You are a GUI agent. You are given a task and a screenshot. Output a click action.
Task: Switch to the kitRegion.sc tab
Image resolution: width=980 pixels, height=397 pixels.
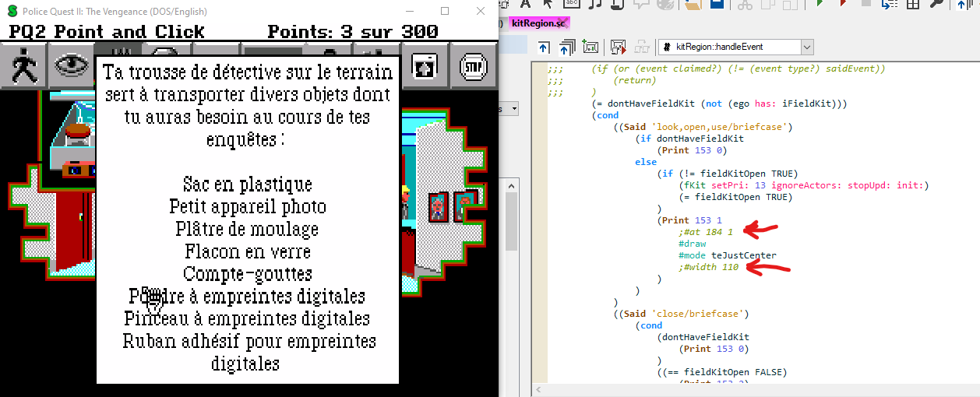pyautogui.click(x=538, y=23)
